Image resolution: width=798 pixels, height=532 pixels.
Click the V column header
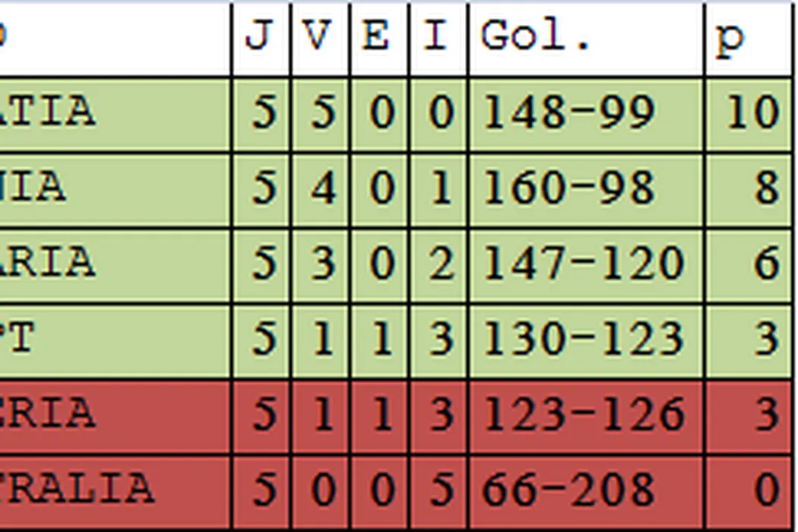coord(320,38)
